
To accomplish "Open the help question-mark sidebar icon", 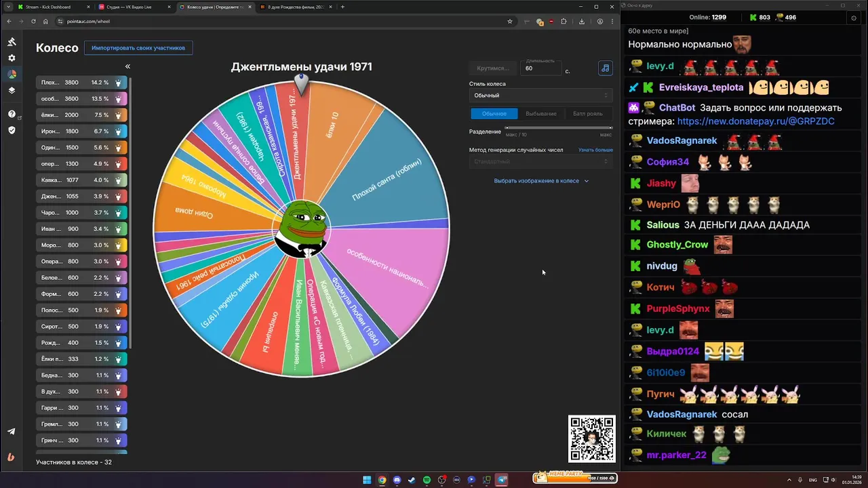I will tap(12, 114).
